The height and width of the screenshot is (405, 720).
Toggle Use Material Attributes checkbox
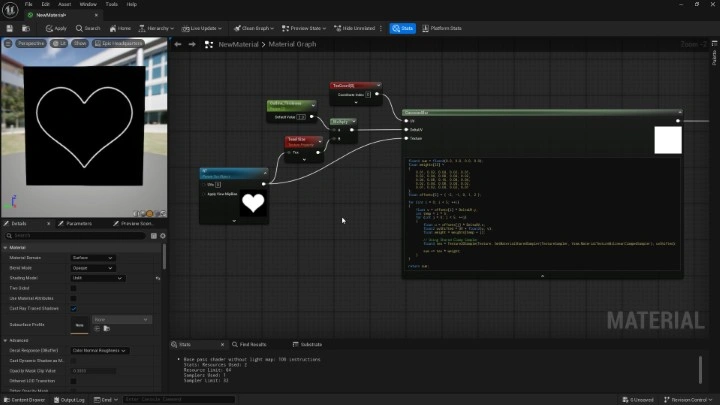[73, 298]
